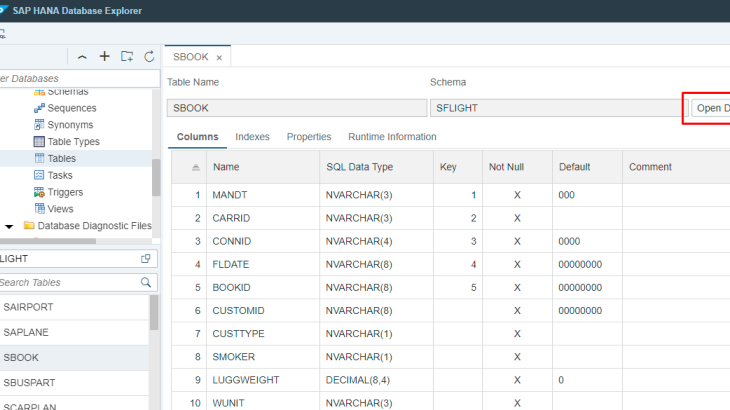Click the SQL Data Type column header

[x=377, y=167]
